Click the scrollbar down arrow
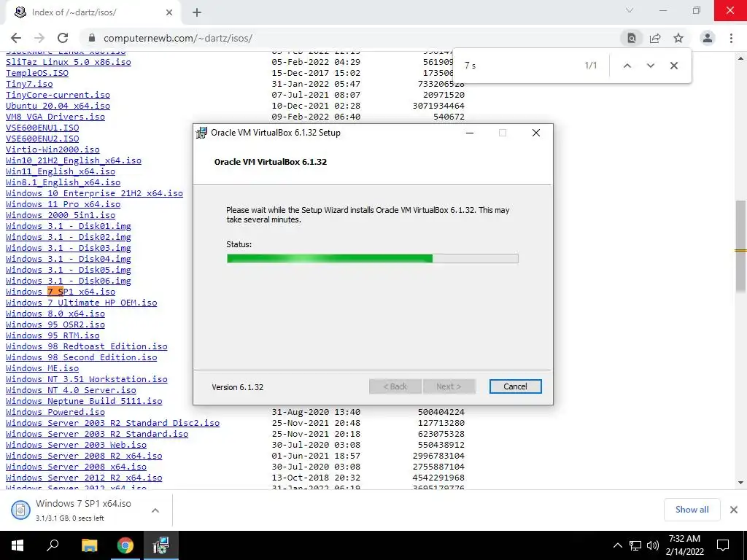747x560 pixels. click(740, 483)
